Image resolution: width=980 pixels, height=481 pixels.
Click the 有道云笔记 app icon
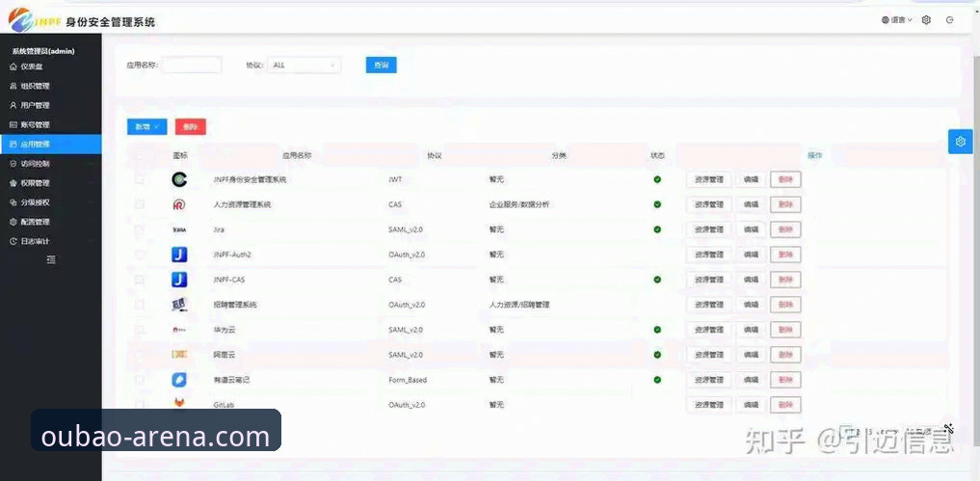click(179, 380)
